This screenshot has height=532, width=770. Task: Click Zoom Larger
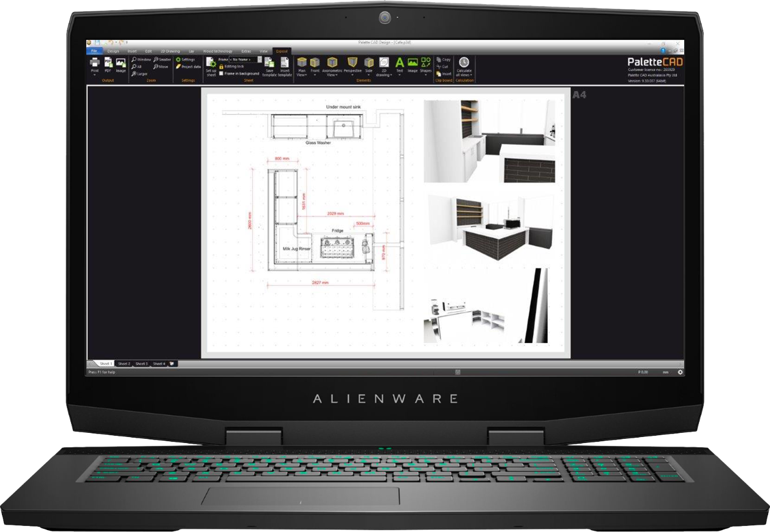(x=139, y=74)
